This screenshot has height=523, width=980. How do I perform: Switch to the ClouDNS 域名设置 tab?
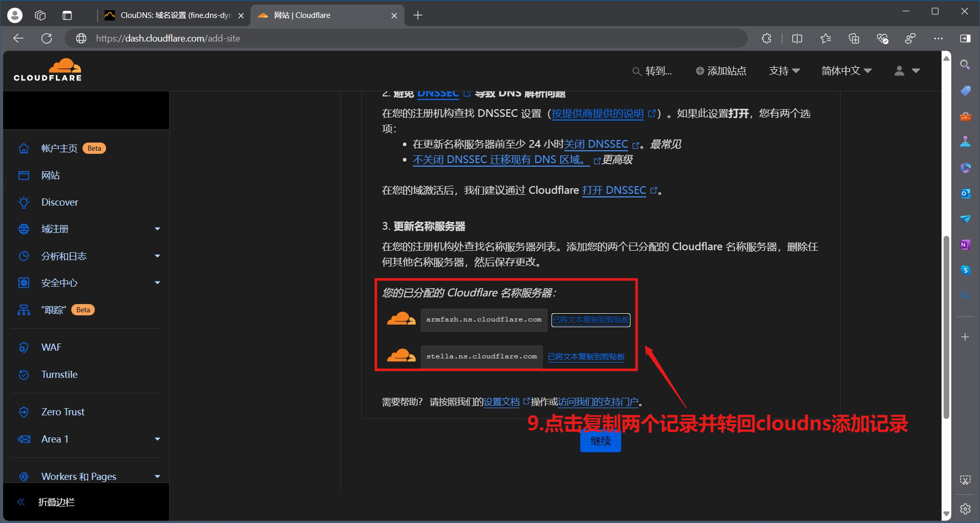point(174,15)
